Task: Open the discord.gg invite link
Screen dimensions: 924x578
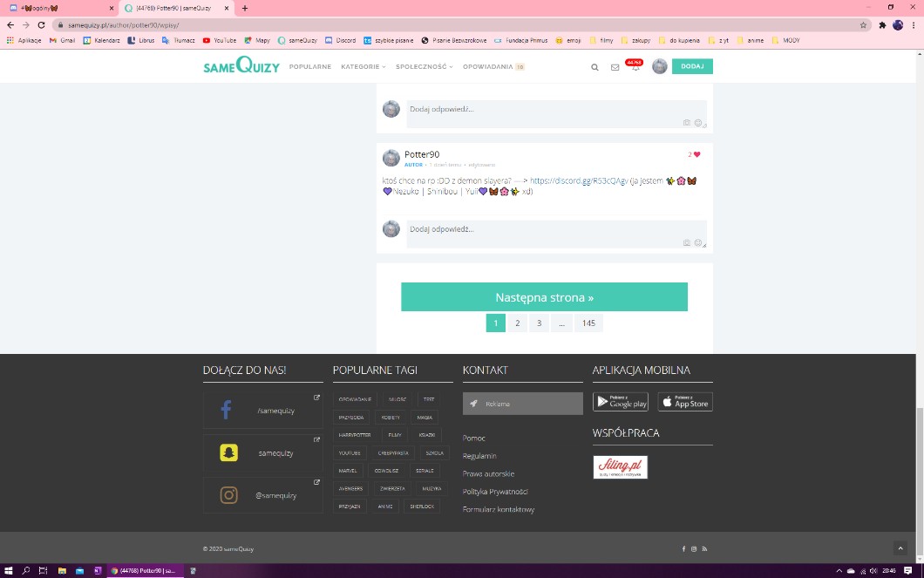Action: [x=579, y=180]
